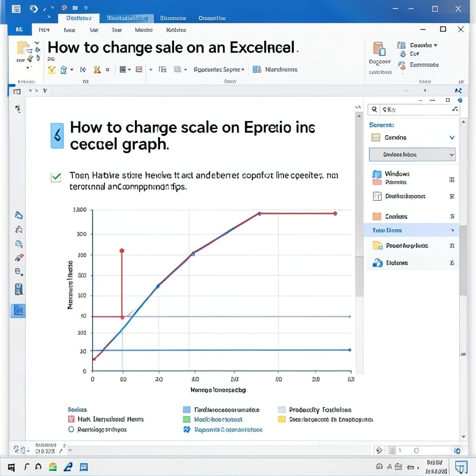Click the yellow legend color swatch
The width and height of the screenshot is (476, 476).
pyautogui.click(x=282, y=419)
